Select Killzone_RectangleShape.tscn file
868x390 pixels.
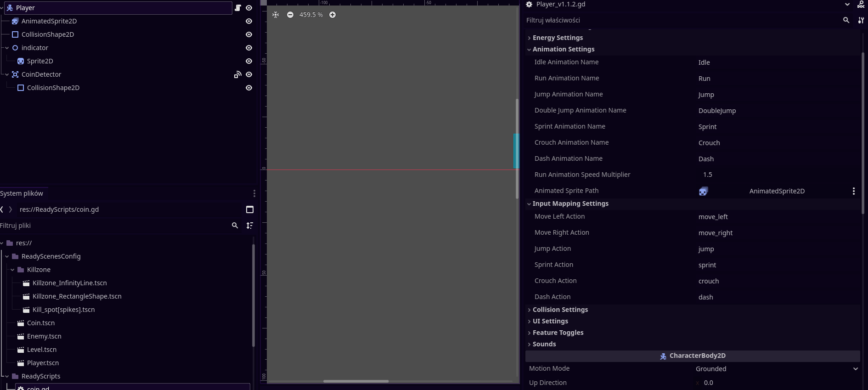coord(77,296)
